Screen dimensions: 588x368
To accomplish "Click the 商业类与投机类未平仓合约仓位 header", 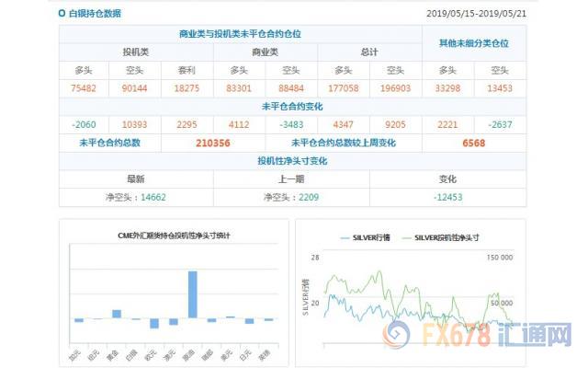I will coord(240,34).
